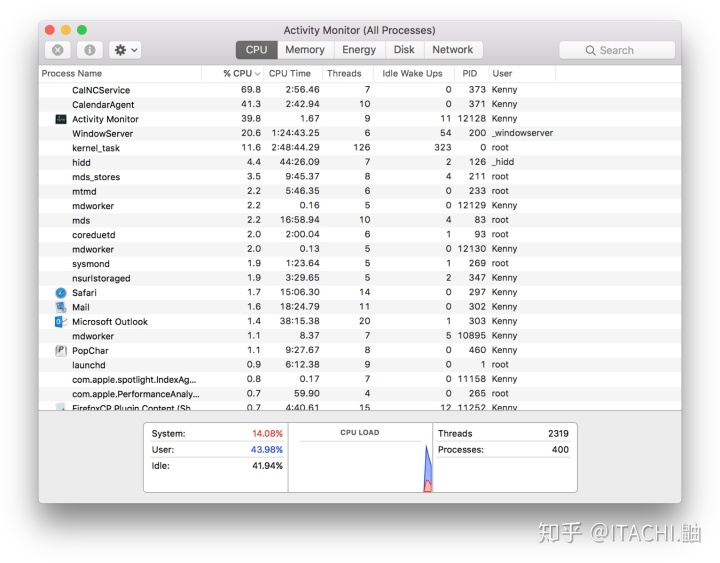Switch to the CPU tab
Screen dimensions: 720x563
pyautogui.click(x=256, y=50)
